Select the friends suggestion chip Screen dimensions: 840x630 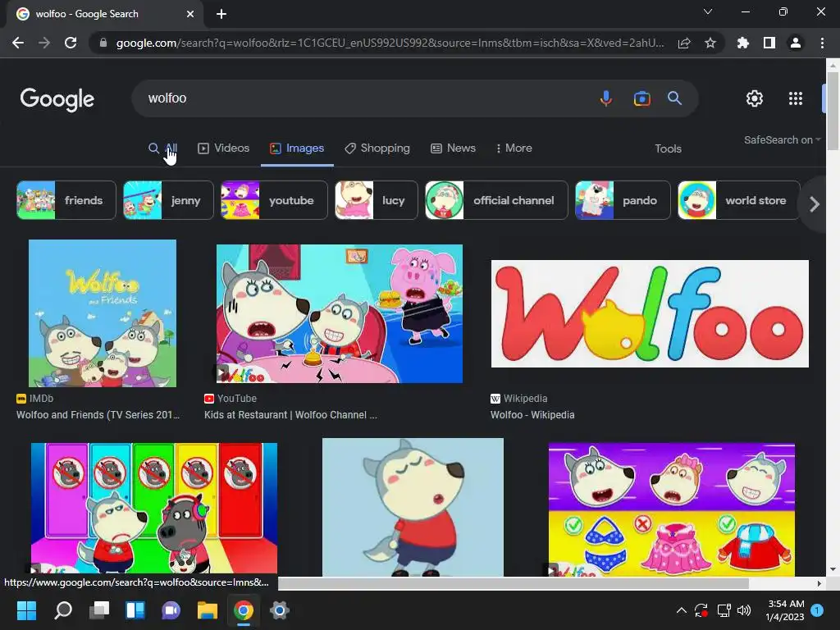66,200
